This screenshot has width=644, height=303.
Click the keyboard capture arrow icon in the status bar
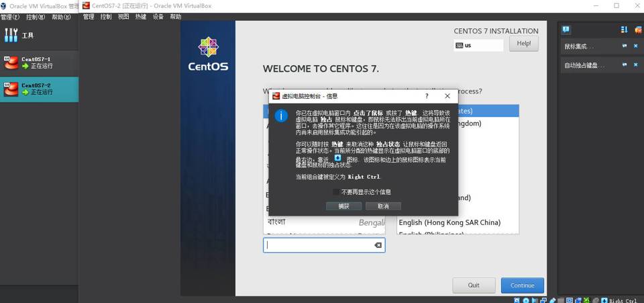click(x=604, y=300)
